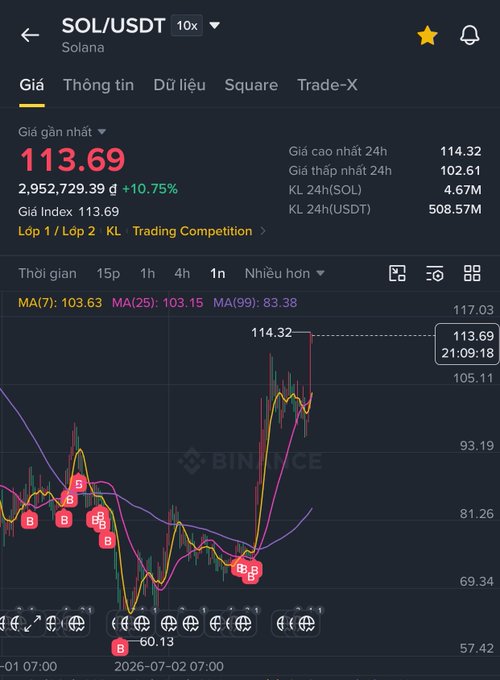Tap the KL tag link
Image resolution: width=500 pixels, height=680 pixels.
[x=114, y=231]
